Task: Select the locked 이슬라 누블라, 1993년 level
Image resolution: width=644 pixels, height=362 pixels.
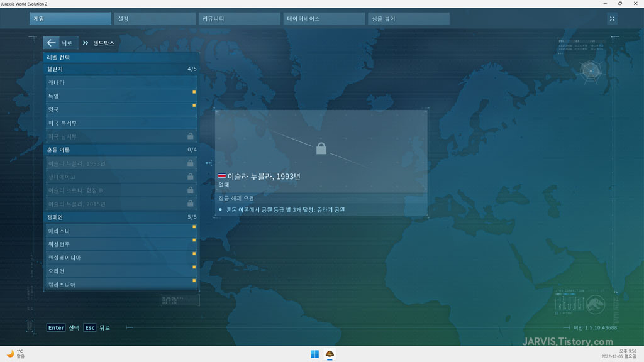Action: pyautogui.click(x=121, y=163)
